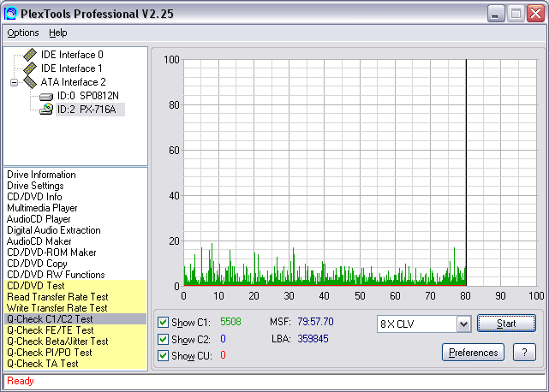Select ATA Interface 2 in the tree
Image resolution: width=549 pixels, height=392 pixels.
tap(73, 82)
